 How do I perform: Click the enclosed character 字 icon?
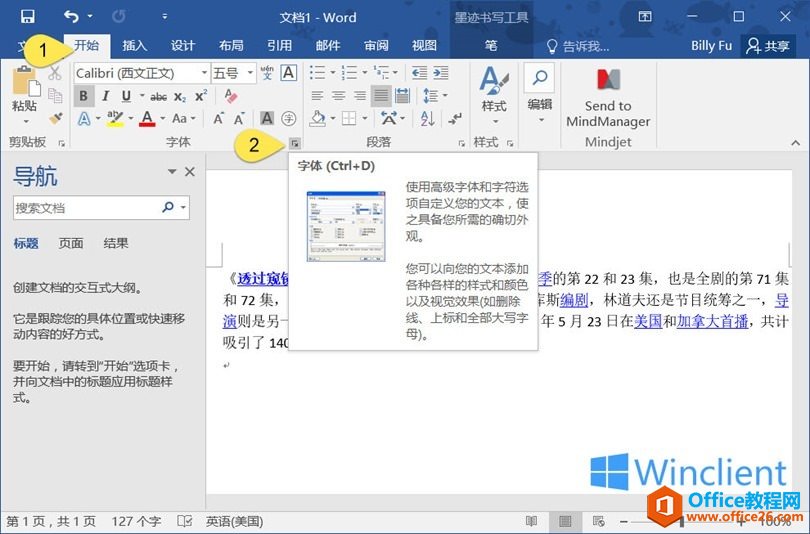[288, 119]
